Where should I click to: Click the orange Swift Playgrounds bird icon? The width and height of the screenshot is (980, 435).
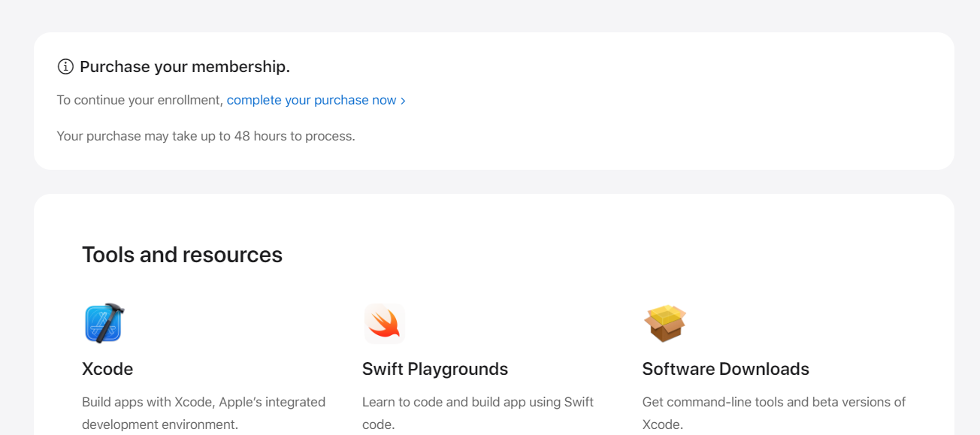(x=384, y=323)
